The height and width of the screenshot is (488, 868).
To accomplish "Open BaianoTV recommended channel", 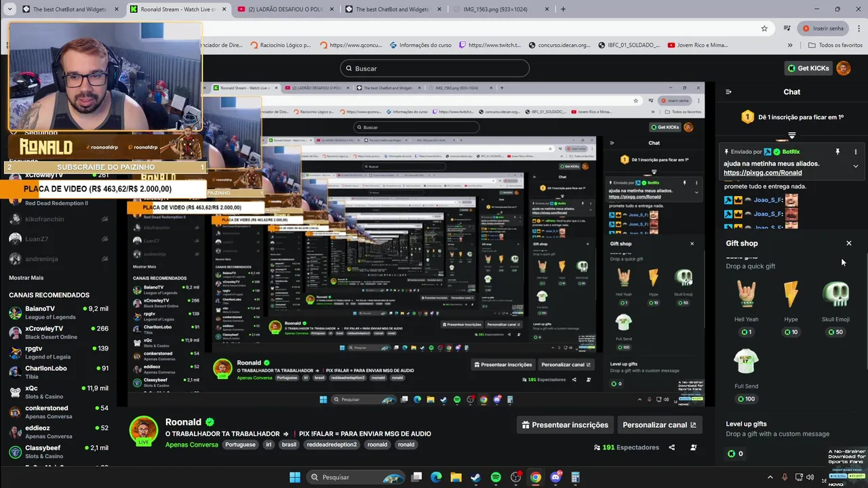I will [x=58, y=312].
